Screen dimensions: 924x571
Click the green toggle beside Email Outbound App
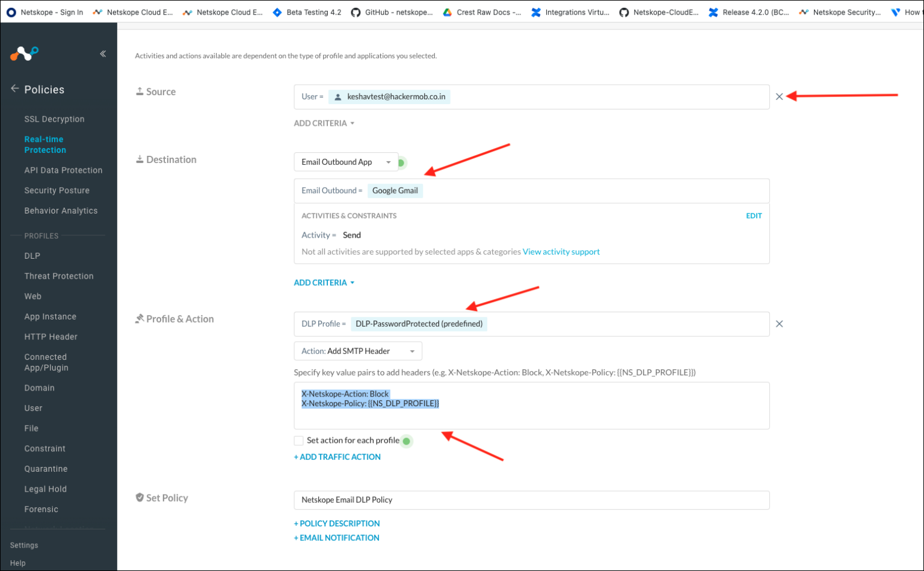coord(402,162)
